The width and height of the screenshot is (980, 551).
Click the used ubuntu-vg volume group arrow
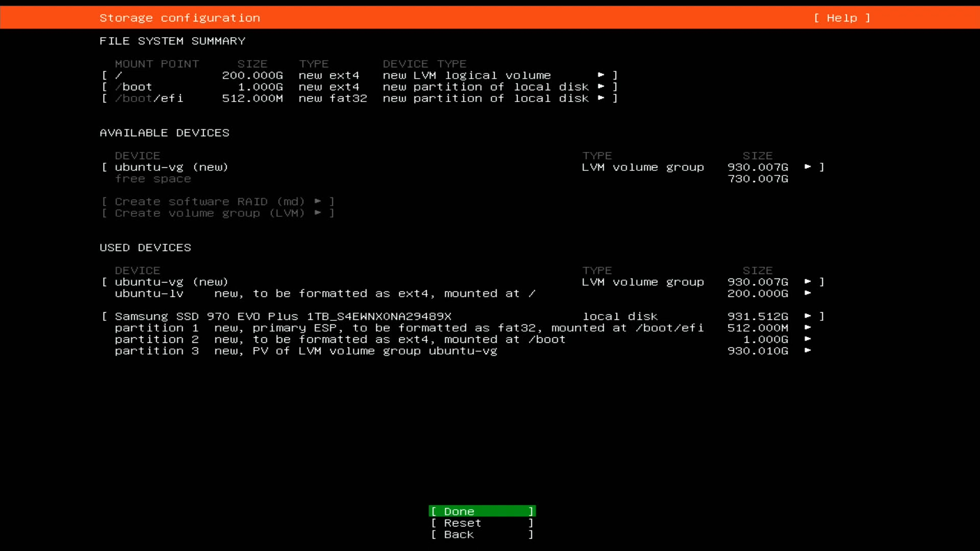tap(807, 282)
